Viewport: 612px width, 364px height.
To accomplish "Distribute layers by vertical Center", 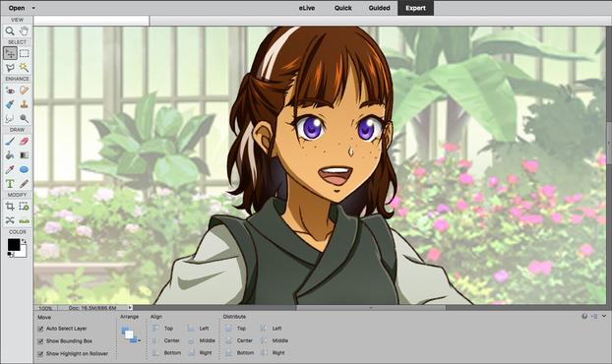I will point(239,340).
